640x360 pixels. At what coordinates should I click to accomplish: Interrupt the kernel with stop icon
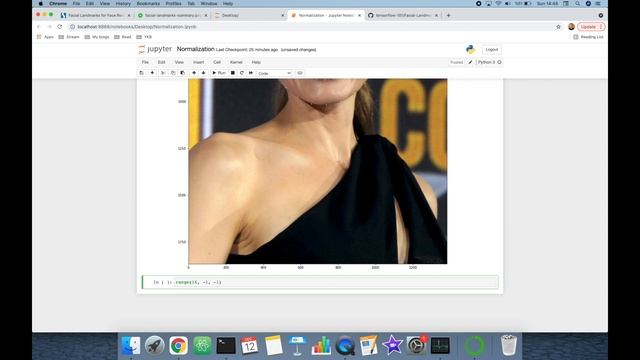pyautogui.click(x=233, y=73)
